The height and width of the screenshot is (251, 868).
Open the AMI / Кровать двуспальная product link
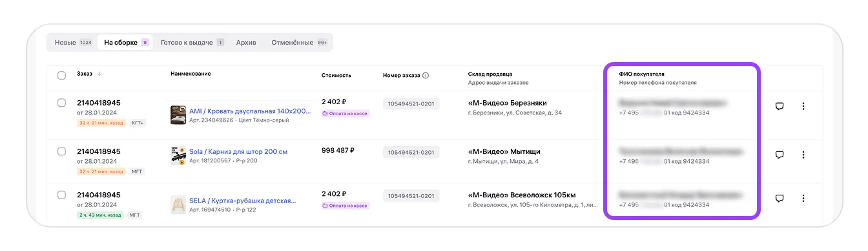pos(251,111)
